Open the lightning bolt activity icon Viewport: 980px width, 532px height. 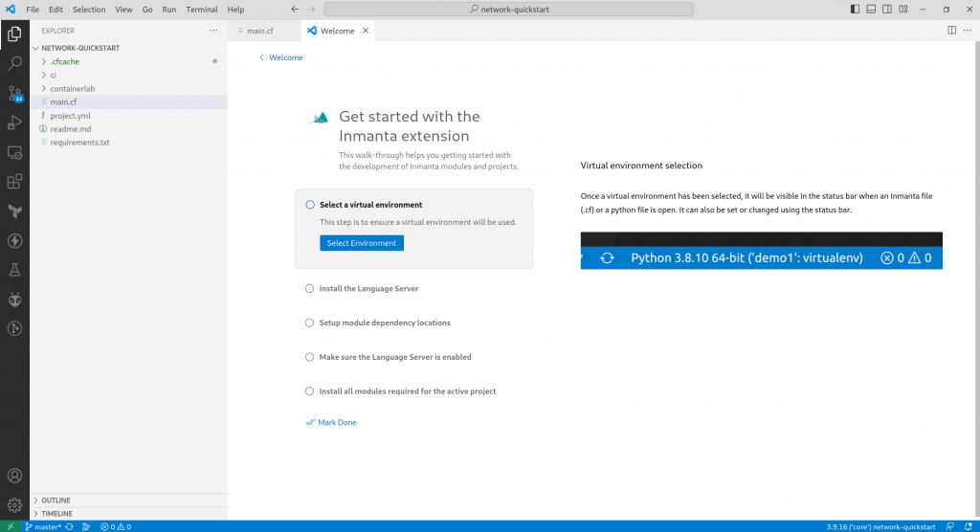[x=14, y=241]
